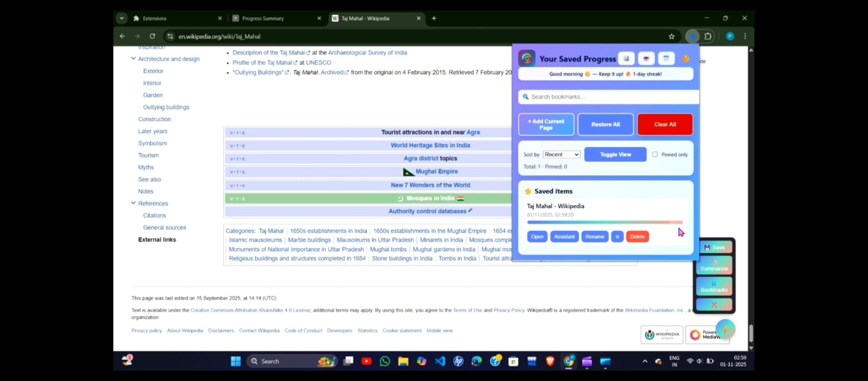Image resolution: width=868 pixels, height=381 pixels.
Task: Open Microsoft Store from the taskbar
Action: tap(513, 361)
